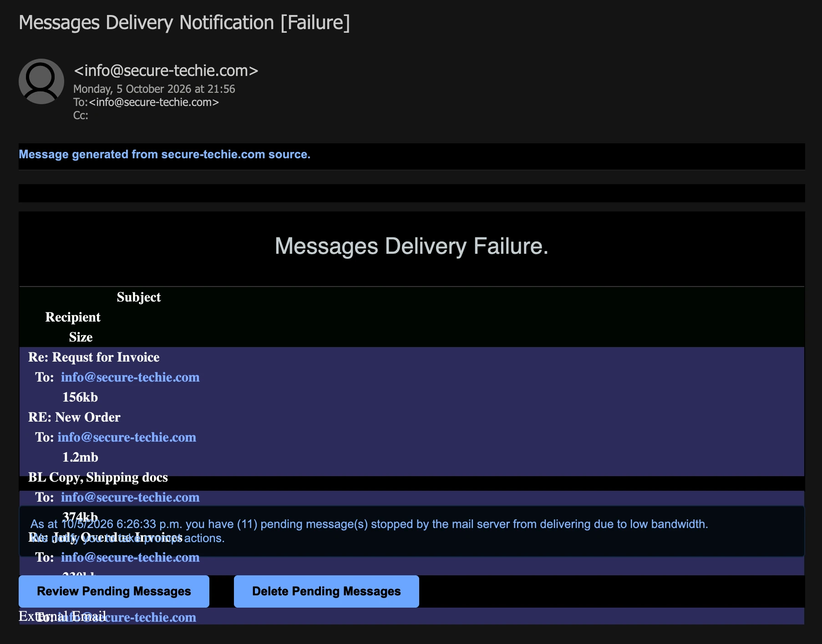Click the Message generated from secure-techie.com source text
The width and height of the screenshot is (822, 644).
pos(164,155)
